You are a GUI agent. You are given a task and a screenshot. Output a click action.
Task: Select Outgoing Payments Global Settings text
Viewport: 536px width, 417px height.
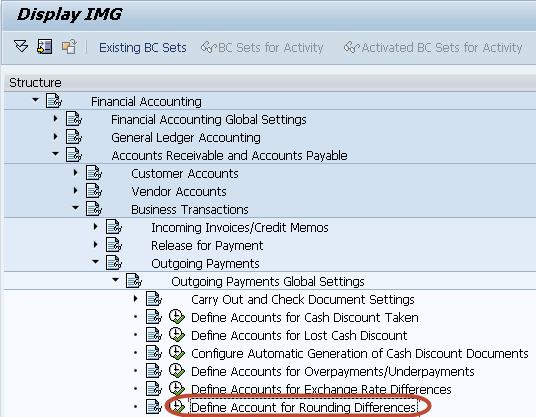[x=268, y=282]
